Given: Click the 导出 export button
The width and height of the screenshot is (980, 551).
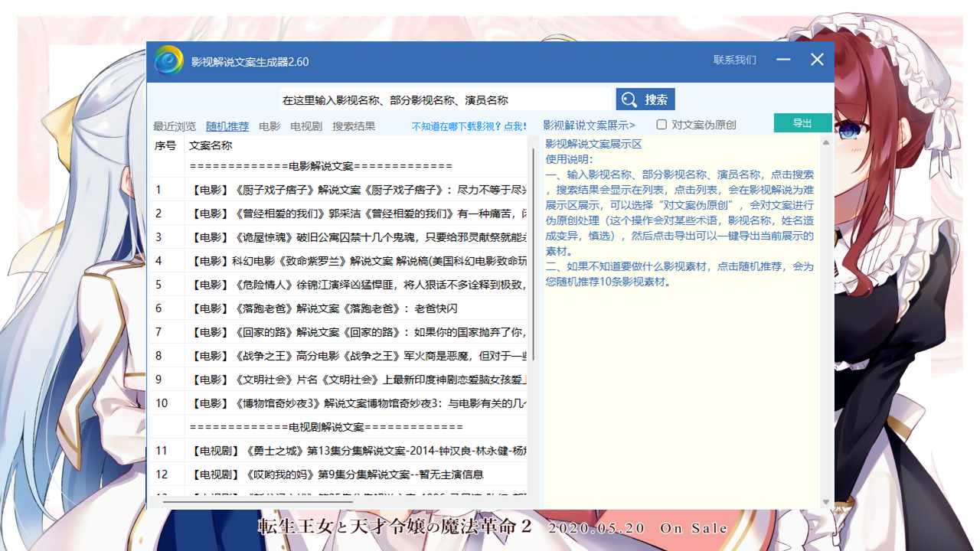Looking at the screenshot, I should click(802, 123).
